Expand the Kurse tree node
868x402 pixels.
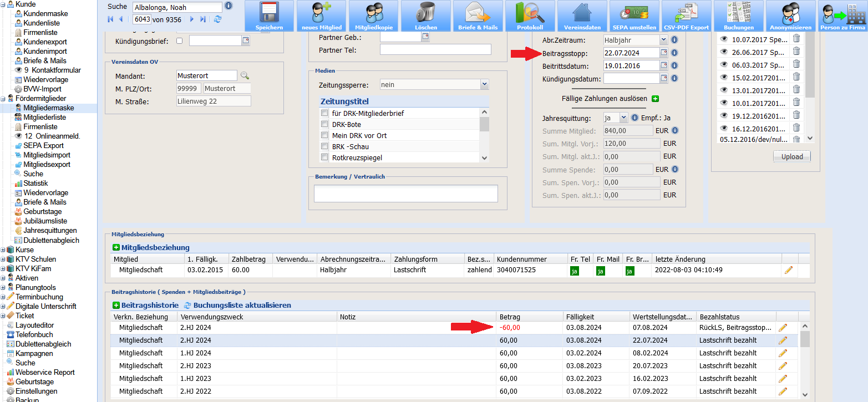(x=3, y=250)
